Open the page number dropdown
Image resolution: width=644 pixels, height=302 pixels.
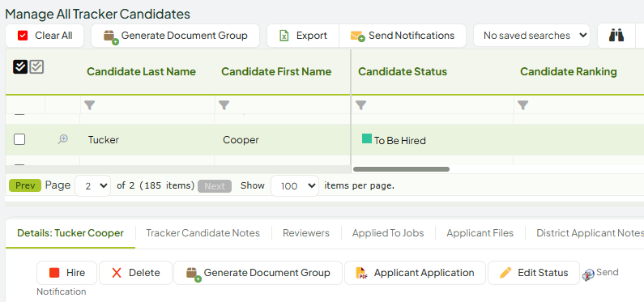(93, 186)
